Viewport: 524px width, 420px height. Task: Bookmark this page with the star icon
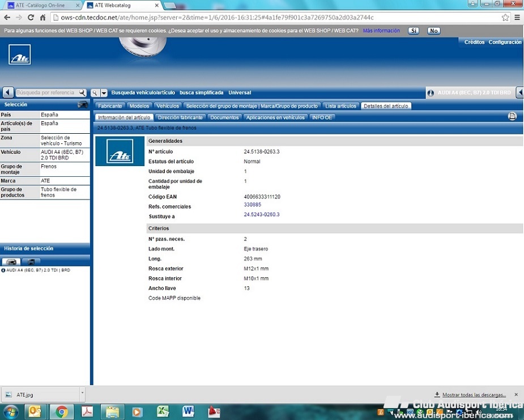505,18
